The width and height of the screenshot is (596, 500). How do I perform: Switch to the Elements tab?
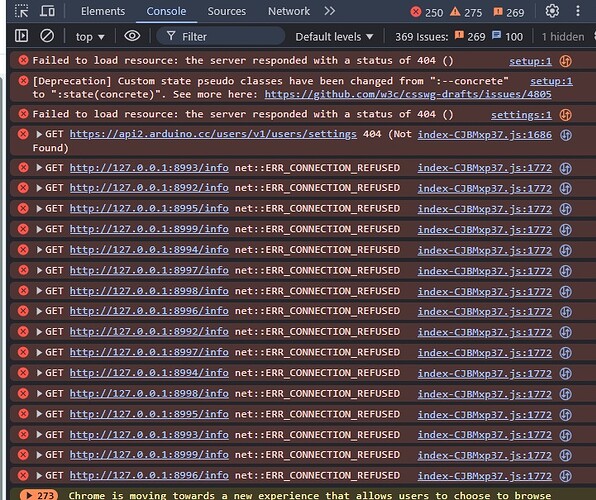pyautogui.click(x=103, y=11)
